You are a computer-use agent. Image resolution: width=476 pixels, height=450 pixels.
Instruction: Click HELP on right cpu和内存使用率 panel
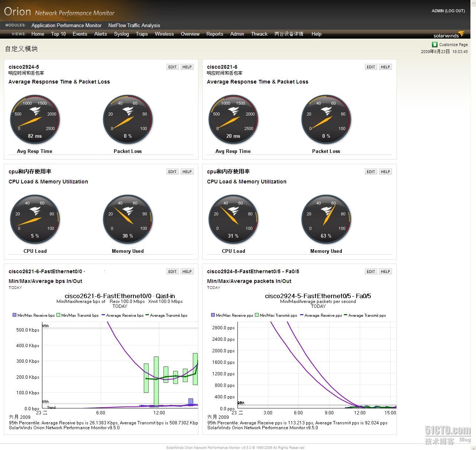(x=385, y=172)
